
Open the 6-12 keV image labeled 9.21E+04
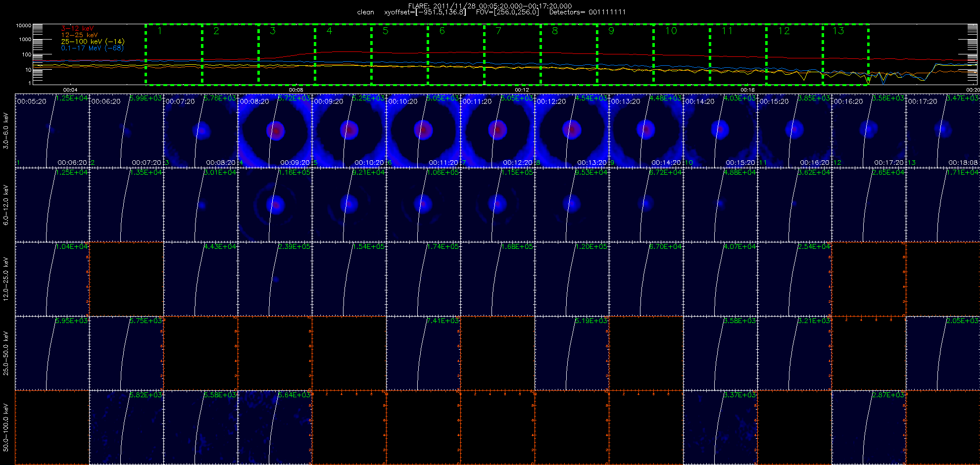(349, 205)
